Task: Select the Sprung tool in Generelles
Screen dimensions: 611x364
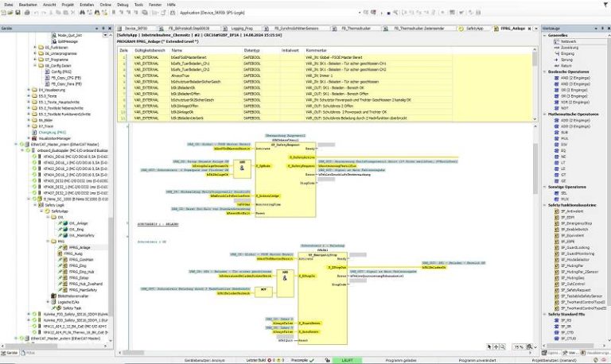Action: tap(558, 58)
